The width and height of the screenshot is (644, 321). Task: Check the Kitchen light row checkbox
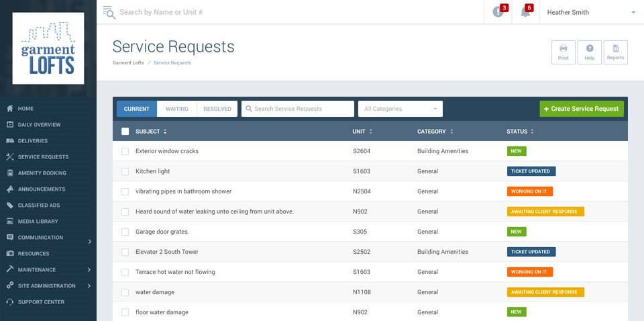(125, 171)
